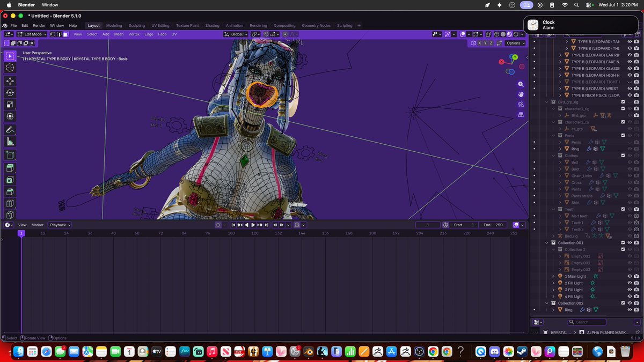
Task: Select the Move tool in toolbar
Action: point(10,80)
